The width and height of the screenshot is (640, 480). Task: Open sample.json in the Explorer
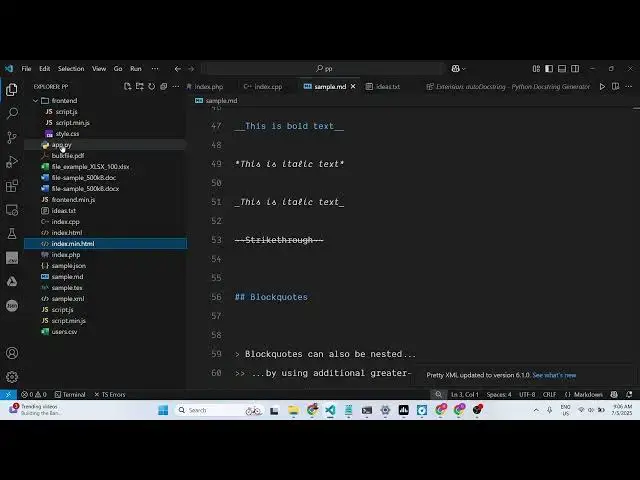106,266
